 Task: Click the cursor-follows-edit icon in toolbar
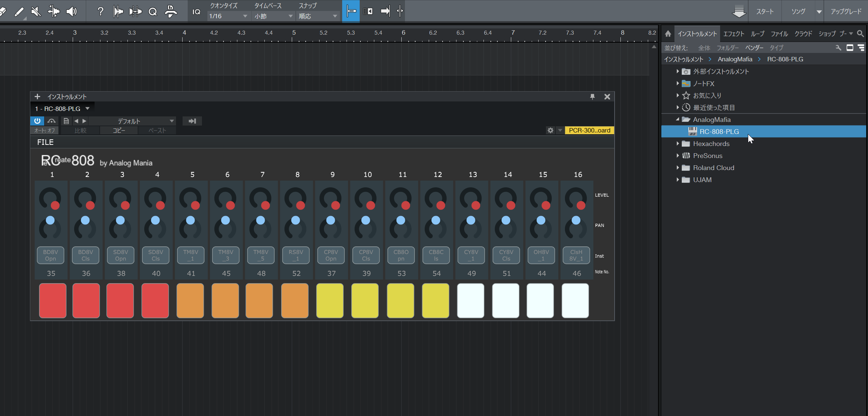coord(400,11)
